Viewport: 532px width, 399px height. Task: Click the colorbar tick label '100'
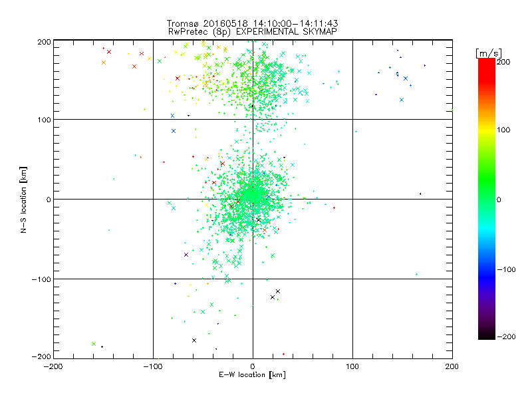click(503, 130)
